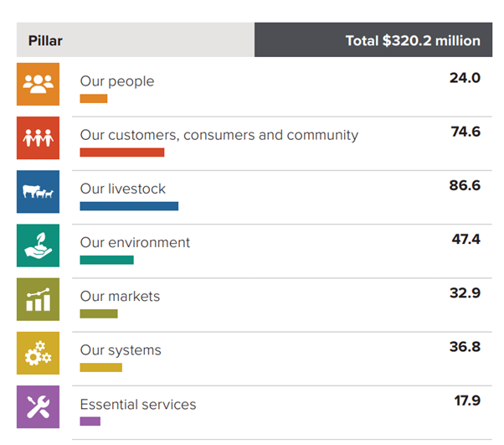Click the Our environment label

point(135,242)
